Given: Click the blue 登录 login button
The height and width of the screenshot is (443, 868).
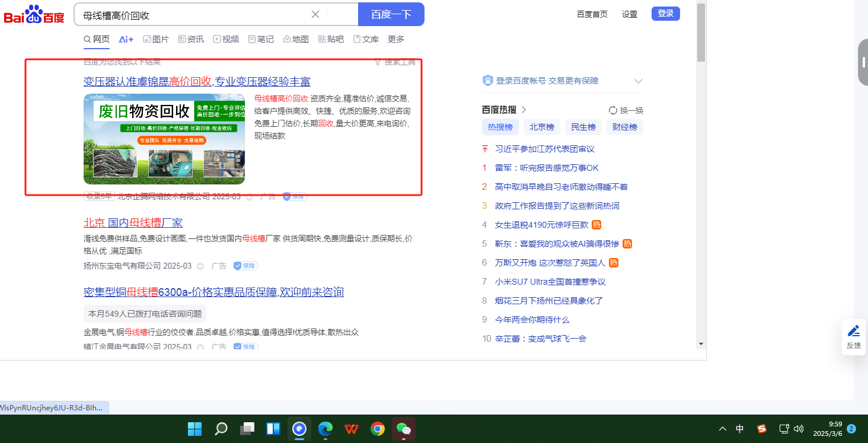Looking at the screenshot, I should click(665, 14).
